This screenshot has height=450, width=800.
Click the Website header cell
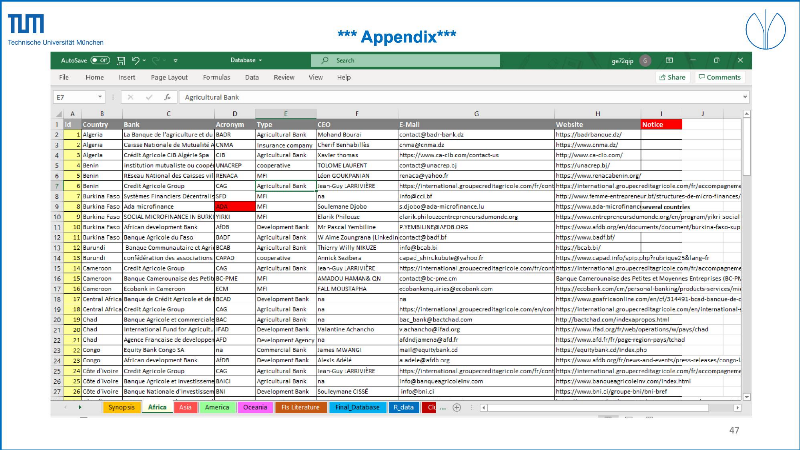597,124
